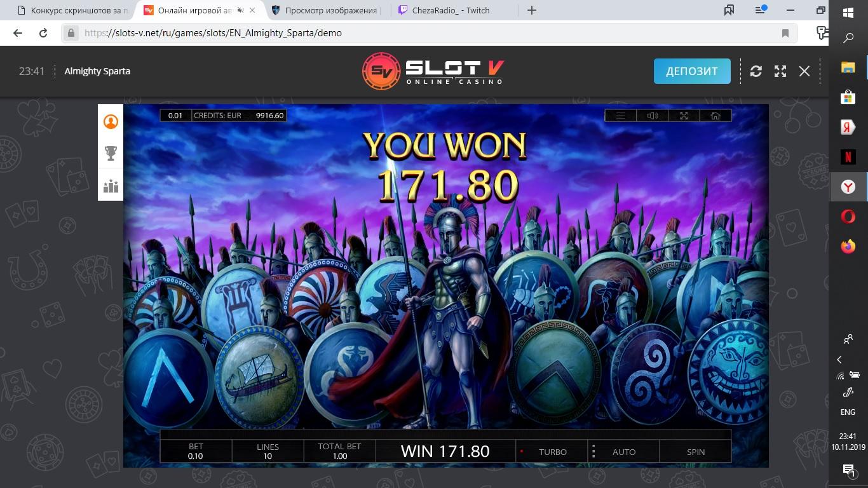Open the leaderboard podium icon
868x488 pixels.
tap(111, 186)
